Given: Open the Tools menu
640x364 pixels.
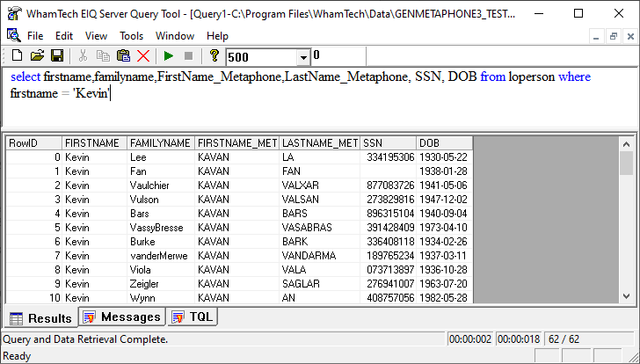Looking at the screenshot, I should [x=131, y=36].
